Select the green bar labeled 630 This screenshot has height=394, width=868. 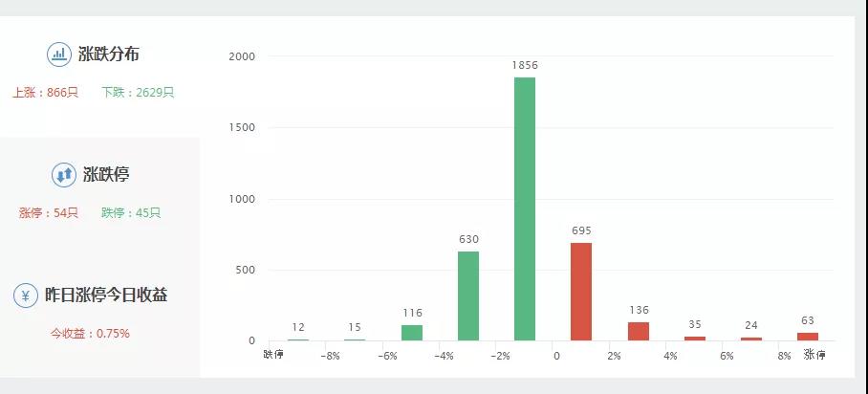point(468,295)
